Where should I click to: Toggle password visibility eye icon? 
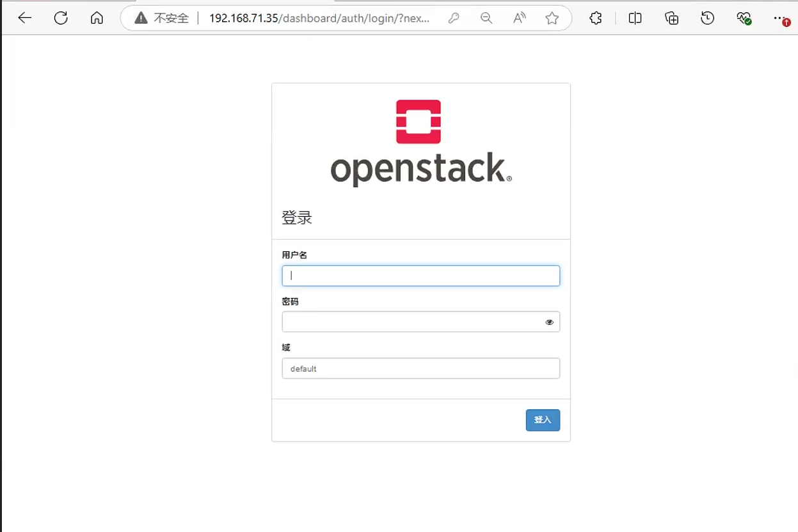pos(549,322)
